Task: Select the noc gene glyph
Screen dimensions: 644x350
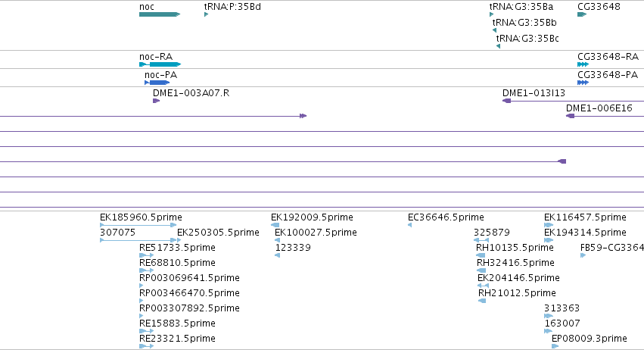Action: 160,14
